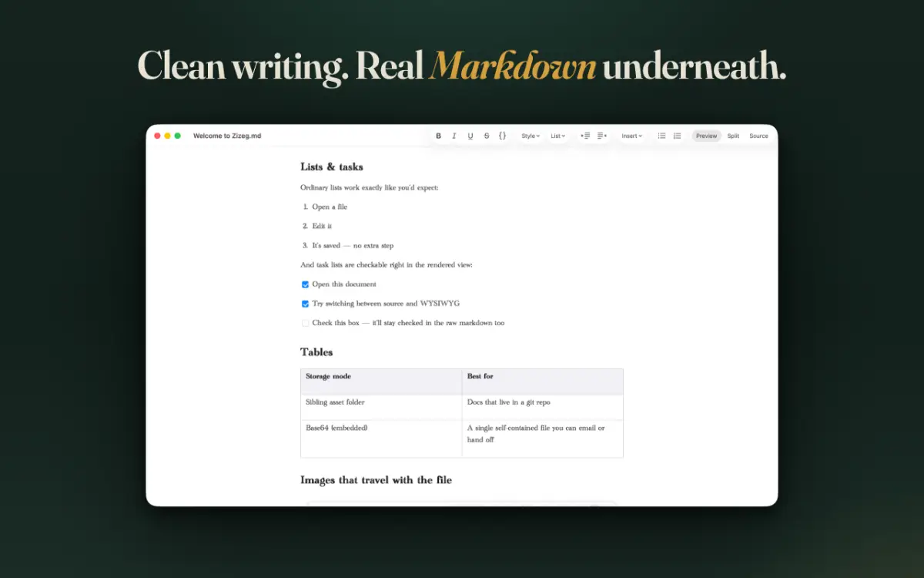
Task: Click the 'Storage mode' table header
Action: pos(381,381)
